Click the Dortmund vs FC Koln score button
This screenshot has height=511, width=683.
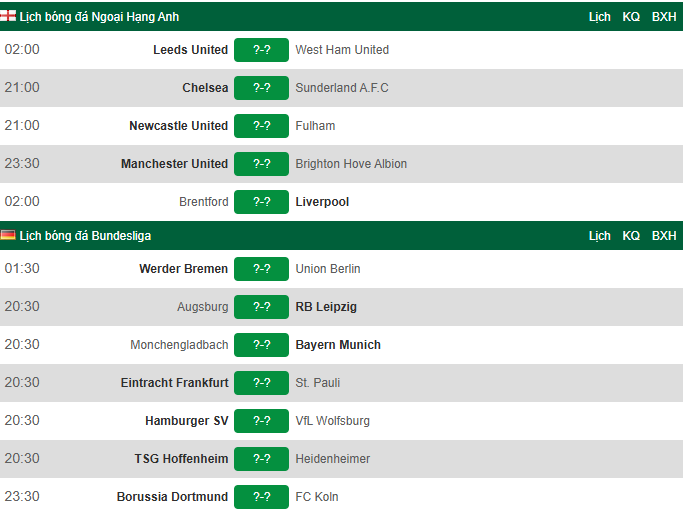tap(261, 497)
